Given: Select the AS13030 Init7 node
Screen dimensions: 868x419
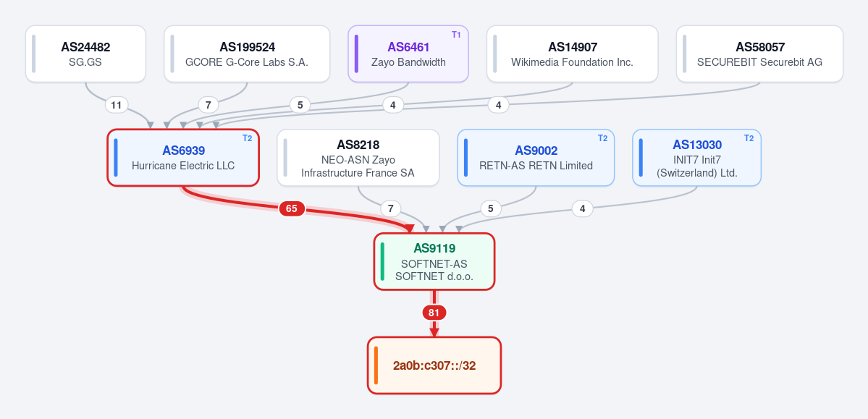Looking at the screenshot, I should 697,157.
